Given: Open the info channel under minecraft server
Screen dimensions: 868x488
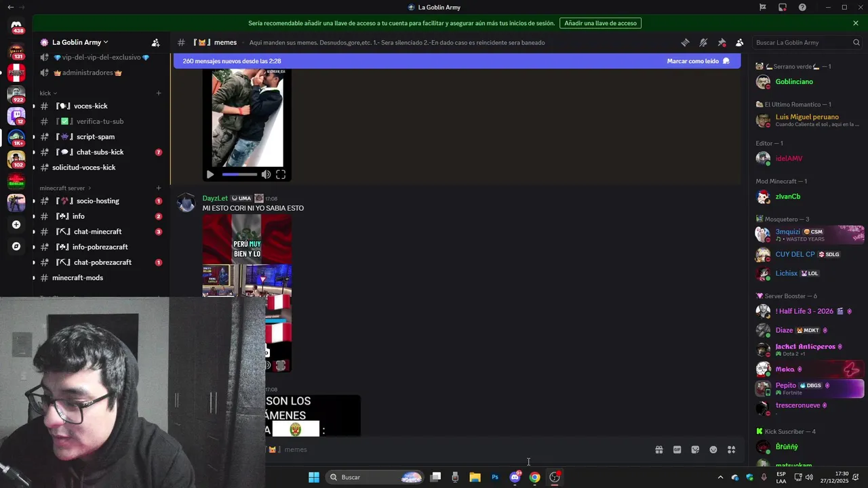Looking at the screenshot, I should 100,216.
